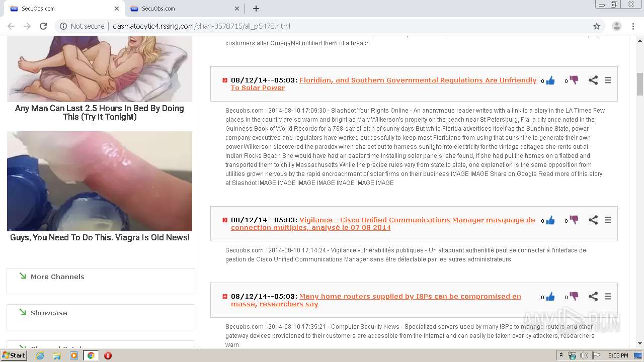The height and width of the screenshot is (362, 644).
Task: Expand the Showcase section
Action: point(49,313)
